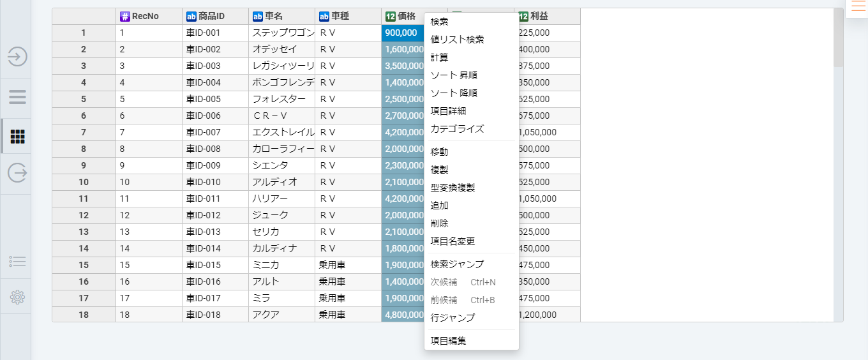Select 型変換複製 menu entry
The image size is (868, 360).
472,188
